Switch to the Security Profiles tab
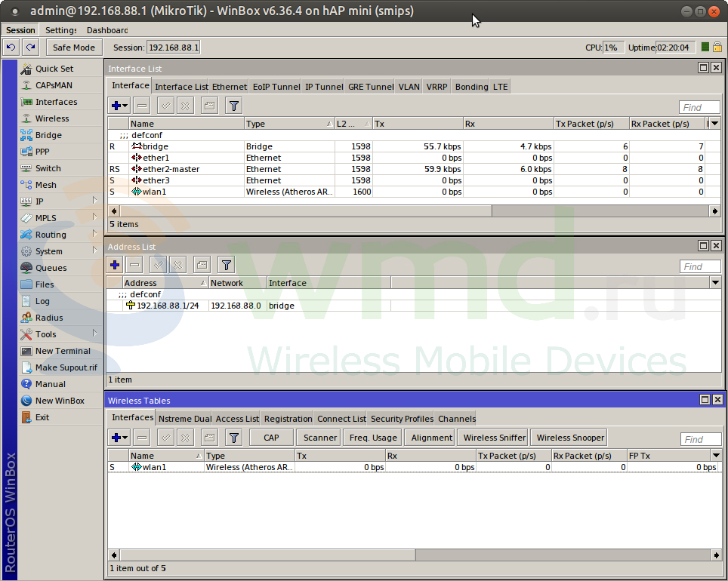The width and height of the screenshot is (728, 581). click(402, 419)
